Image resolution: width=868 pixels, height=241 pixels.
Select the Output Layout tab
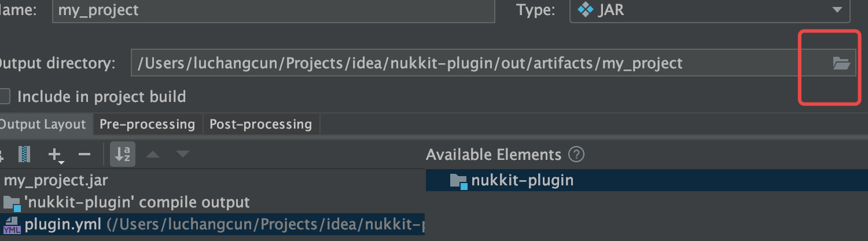point(42,124)
